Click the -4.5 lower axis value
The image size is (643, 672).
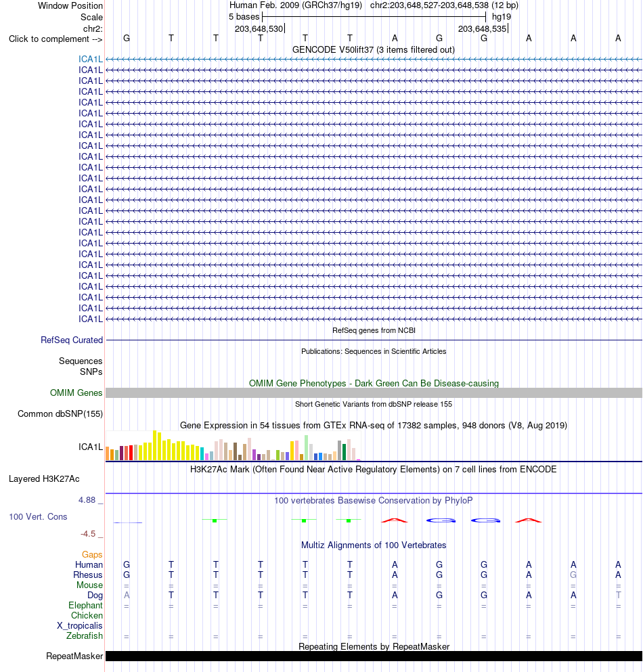pos(88,533)
